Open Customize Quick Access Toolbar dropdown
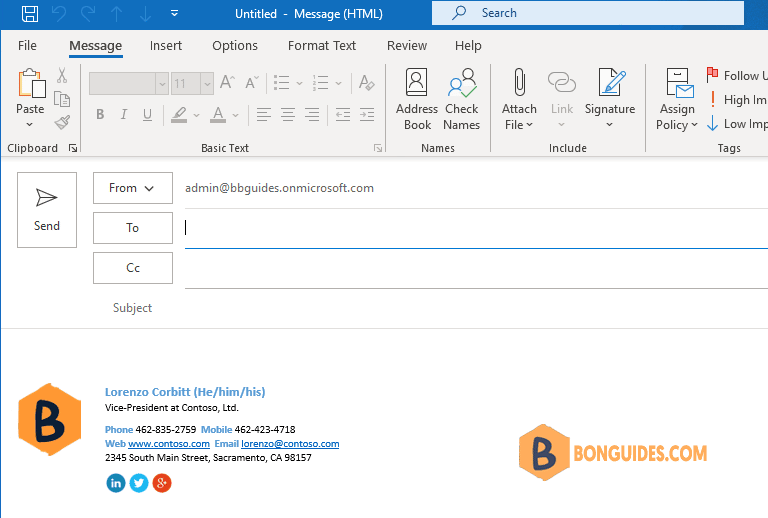This screenshot has height=518, width=768. (174, 13)
